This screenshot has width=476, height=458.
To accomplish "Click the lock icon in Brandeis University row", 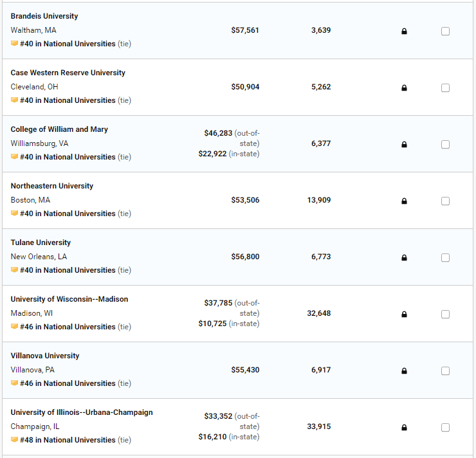I will (404, 32).
